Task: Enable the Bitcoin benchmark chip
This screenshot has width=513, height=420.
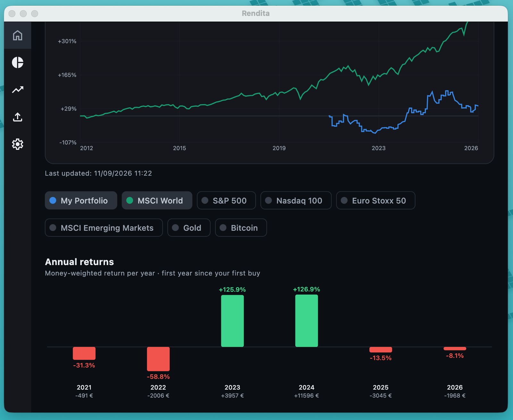Action: (x=241, y=228)
